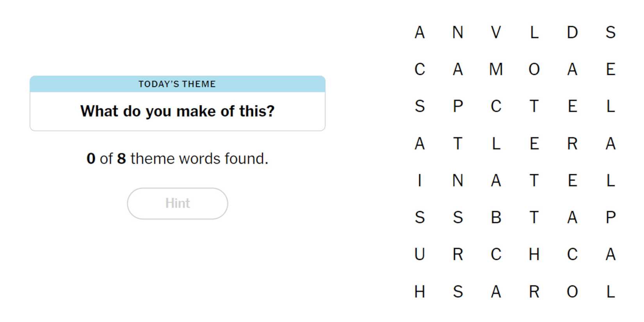
Task: Click the N between I and A
Action: (x=458, y=181)
